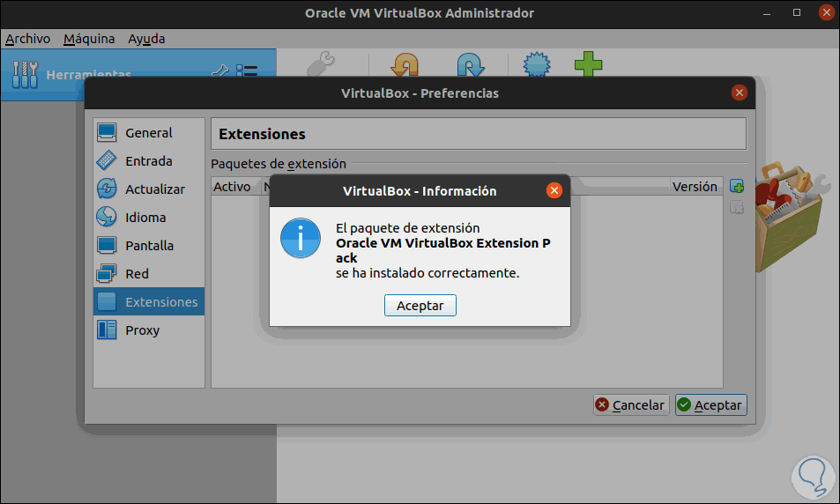Click Aceptar in the Información dialog
The height and width of the screenshot is (504, 840).
point(420,305)
